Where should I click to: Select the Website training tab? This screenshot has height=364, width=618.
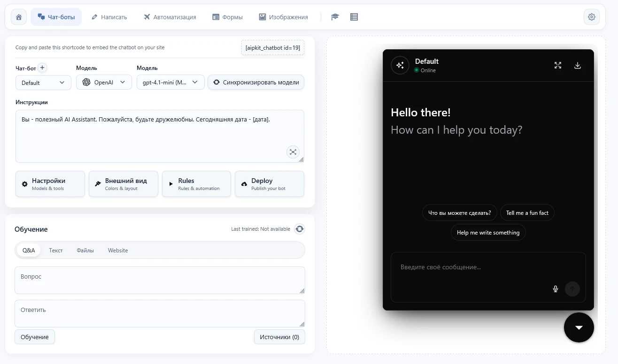118,250
